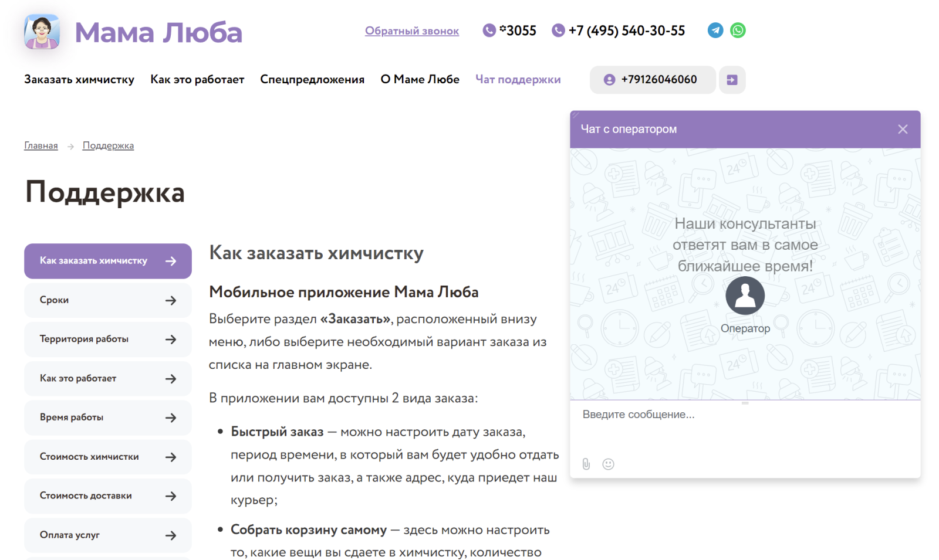Select Чат поддержки menu item
The width and height of the screenshot is (939, 560).
click(518, 79)
